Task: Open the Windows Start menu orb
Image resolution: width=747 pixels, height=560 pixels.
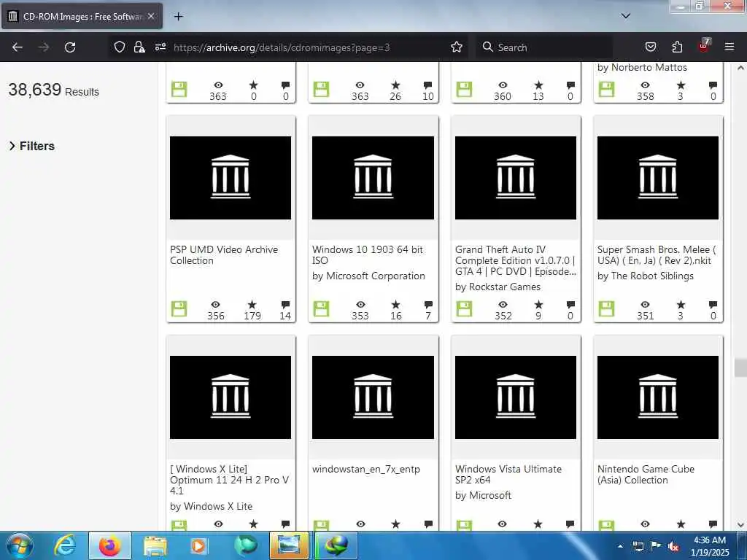Action: pyautogui.click(x=20, y=545)
